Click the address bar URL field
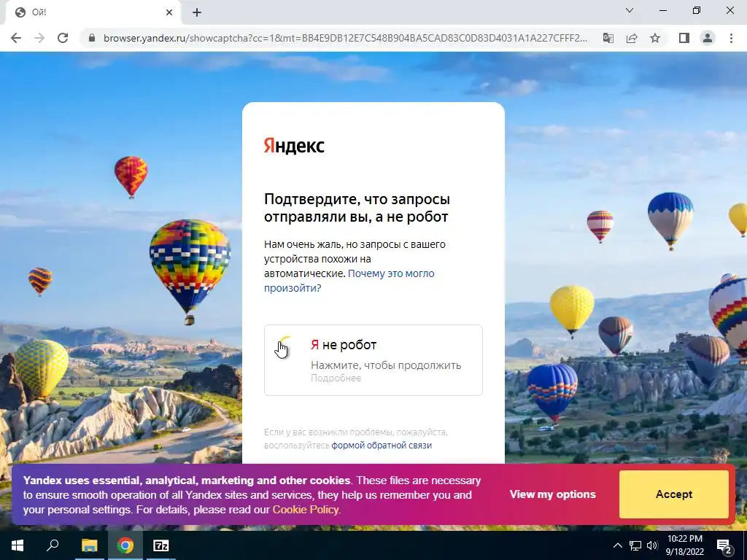747x560 pixels. [x=345, y=38]
